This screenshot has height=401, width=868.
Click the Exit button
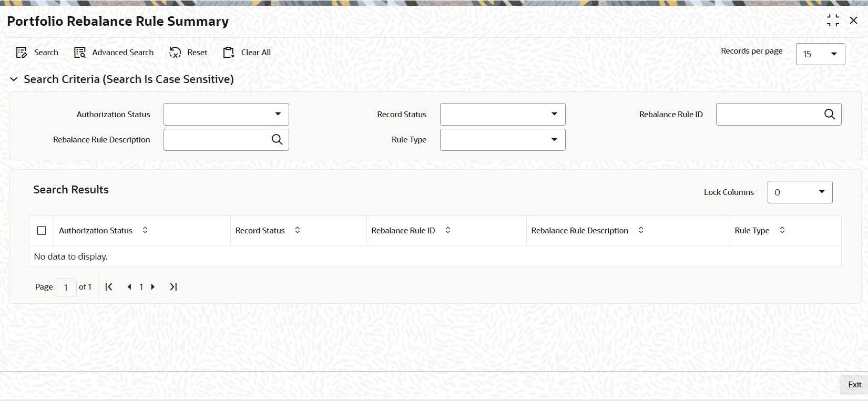[854, 385]
